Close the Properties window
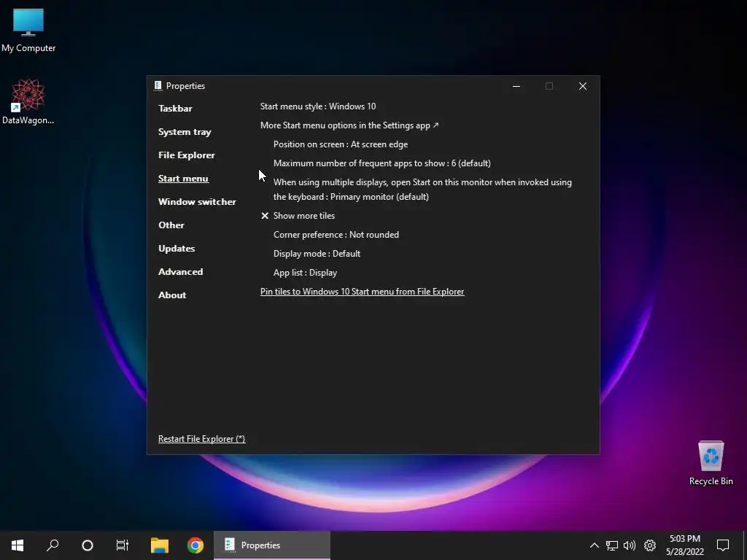Viewport: 747px width, 560px height. coord(583,86)
